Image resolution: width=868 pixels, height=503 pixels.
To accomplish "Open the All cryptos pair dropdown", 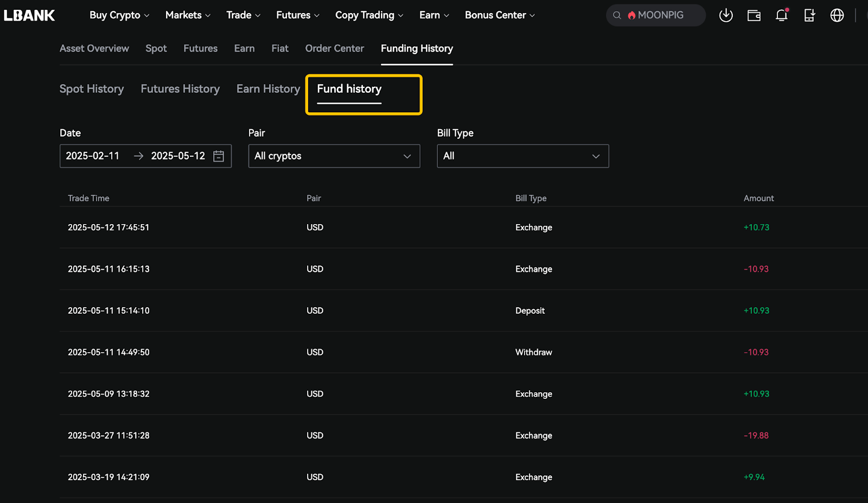I will pyautogui.click(x=334, y=156).
